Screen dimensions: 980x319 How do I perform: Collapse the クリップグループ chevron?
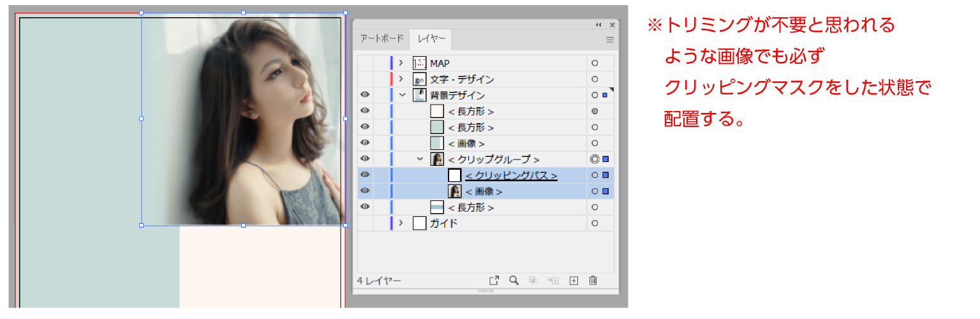click(420, 159)
